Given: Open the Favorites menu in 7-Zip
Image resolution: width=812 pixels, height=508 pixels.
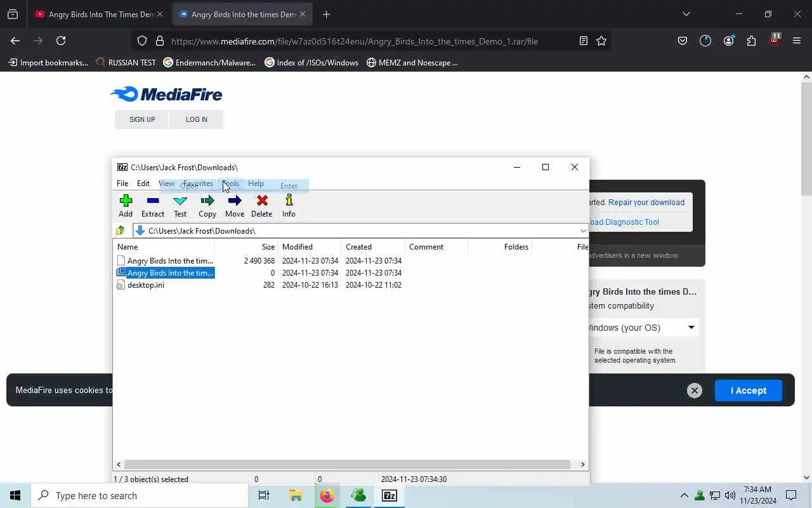Looking at the screenshot, I should 198,184.
